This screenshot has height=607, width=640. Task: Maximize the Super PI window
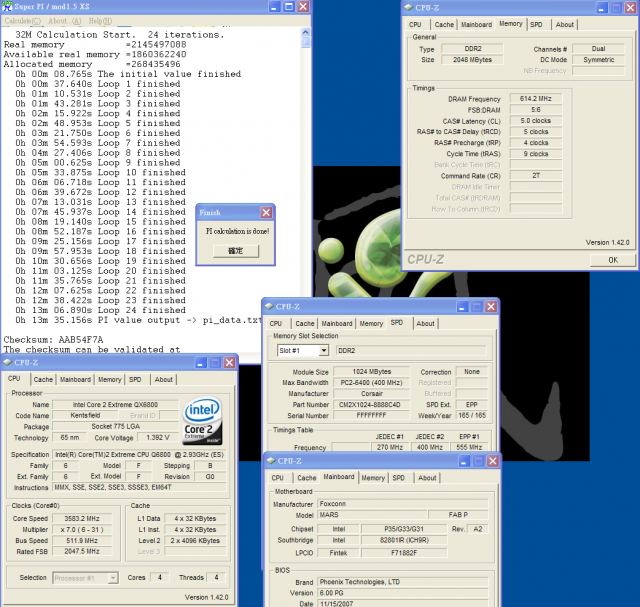click(x=289, y=7)
